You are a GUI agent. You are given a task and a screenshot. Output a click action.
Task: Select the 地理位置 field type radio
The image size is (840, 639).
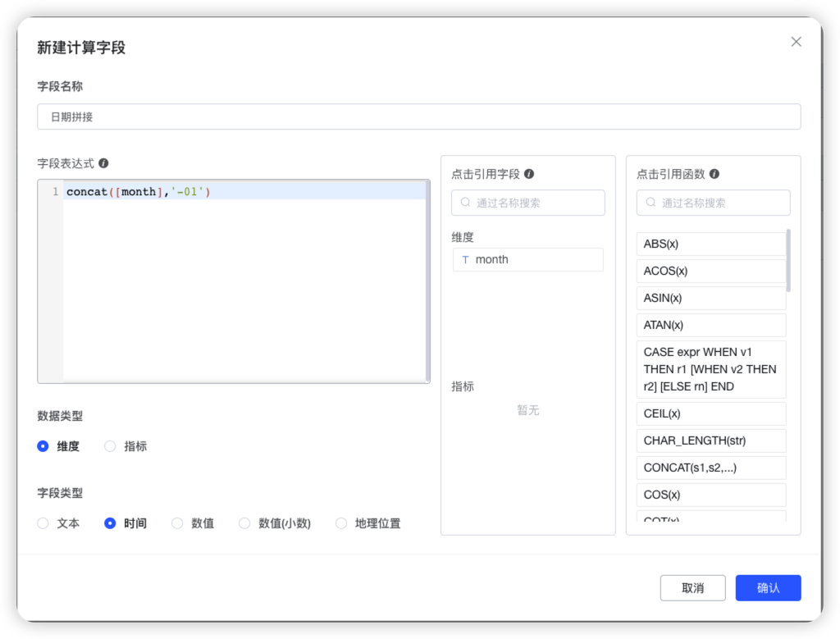[341, 523]
